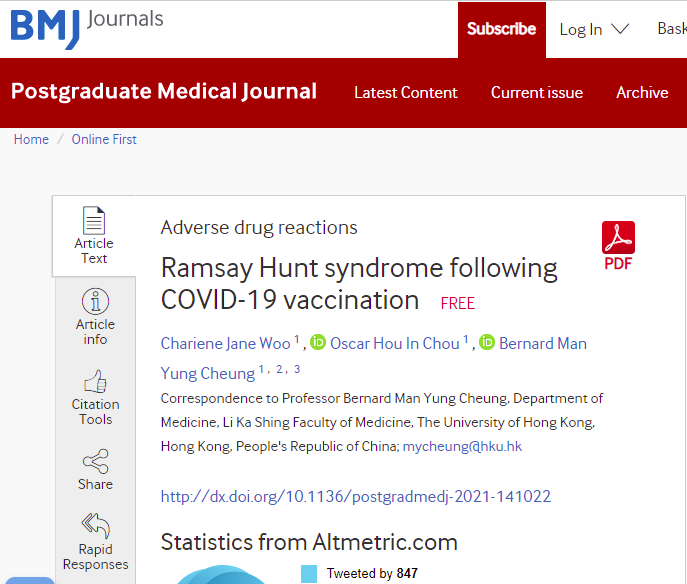Click the Home breadcrumb link
The width and height of the screenshot is (687, 584).
pyautogui.click(x=31, y=139)
